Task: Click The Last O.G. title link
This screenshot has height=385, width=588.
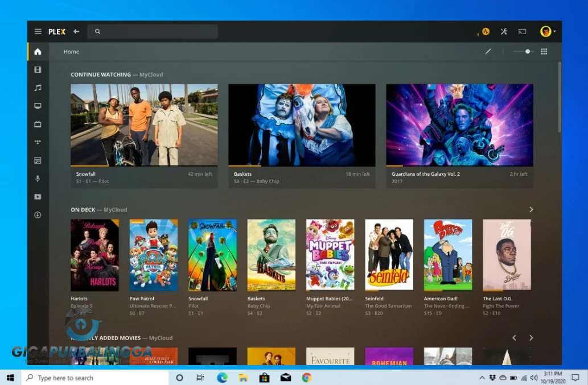Action: pos(497,299)
